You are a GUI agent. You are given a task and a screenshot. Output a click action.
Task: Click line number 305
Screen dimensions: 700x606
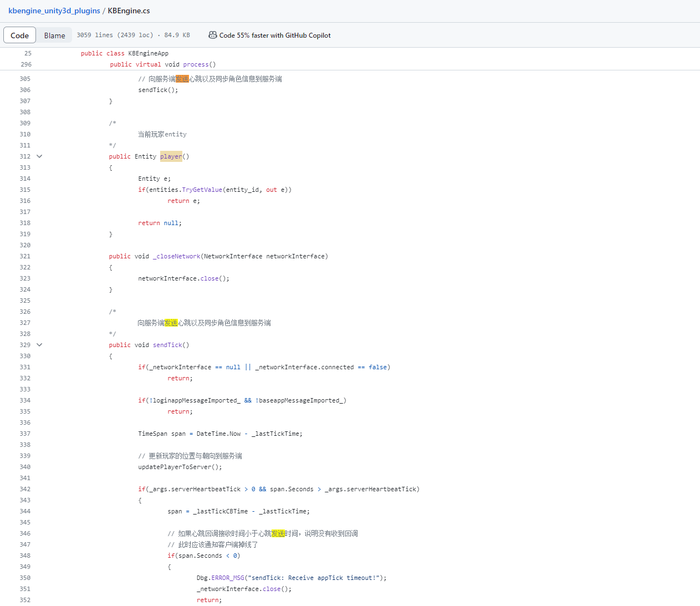[25, 79]
